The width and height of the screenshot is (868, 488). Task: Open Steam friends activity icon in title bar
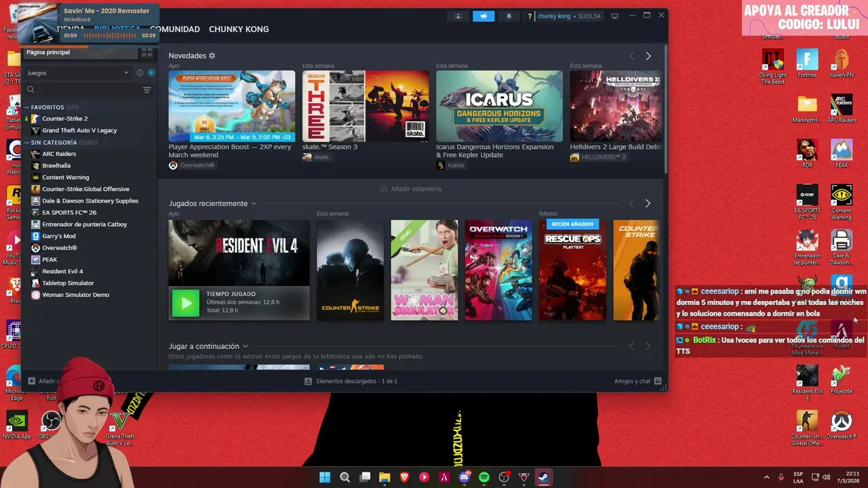458,16
